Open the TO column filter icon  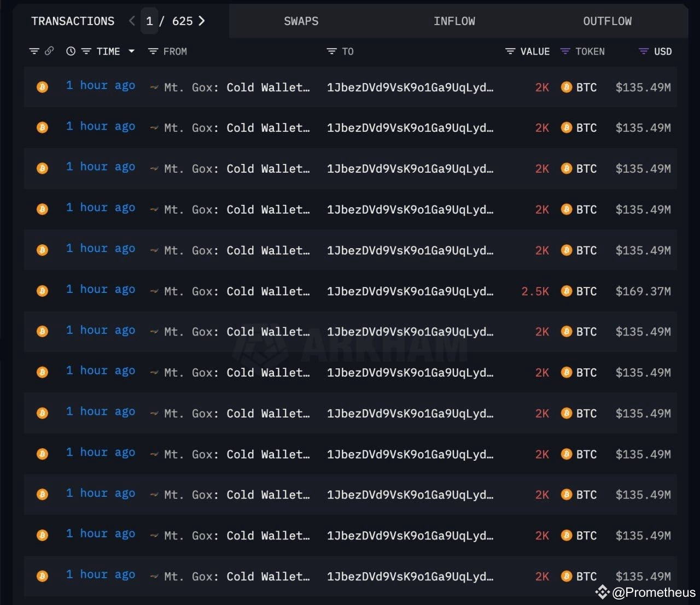click(x=331, y=51)
